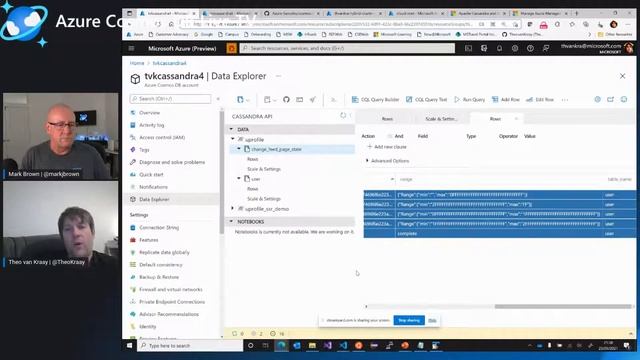Viewport: 640px width, 360px height.
Task: Click Add Row in toolbar
Action: [506, 100]
